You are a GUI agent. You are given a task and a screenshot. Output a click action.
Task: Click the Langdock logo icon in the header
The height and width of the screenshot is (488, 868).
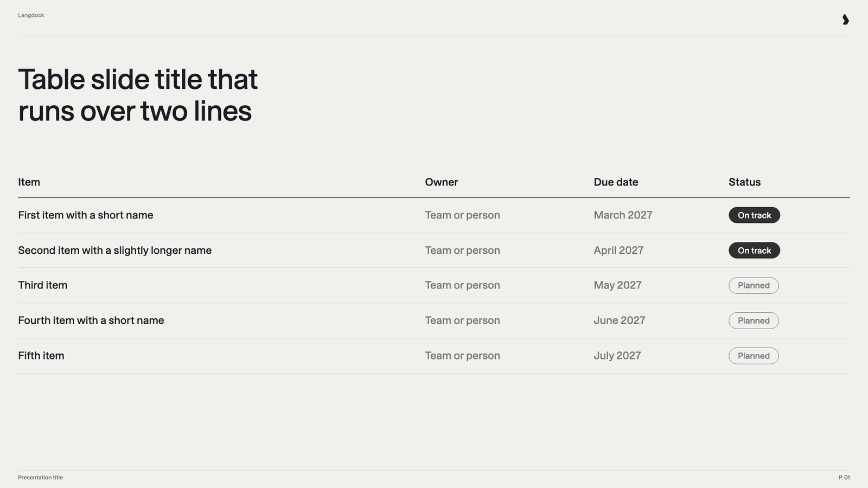pos(845,20)
